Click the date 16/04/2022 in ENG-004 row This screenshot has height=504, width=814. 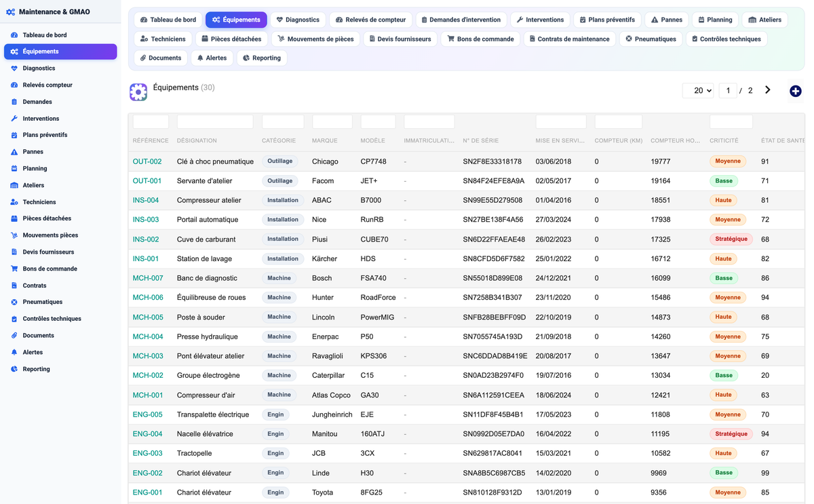coord(554,434)
